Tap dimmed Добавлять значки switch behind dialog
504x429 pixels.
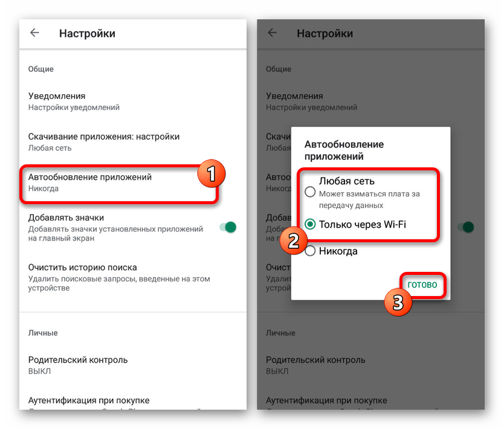point(465,227)
